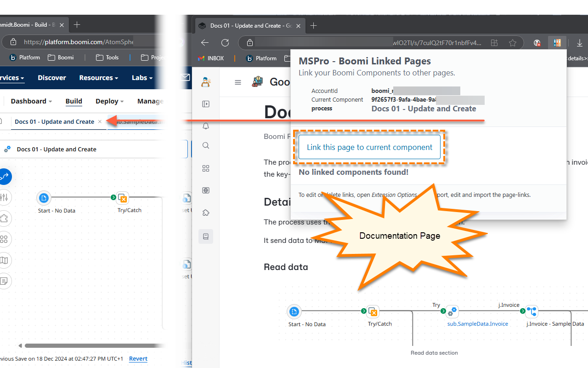Toggle the sidebar panel icon in the docs sidebar
The width and height of the screenshot is (588, 368).
coord(206,104)
